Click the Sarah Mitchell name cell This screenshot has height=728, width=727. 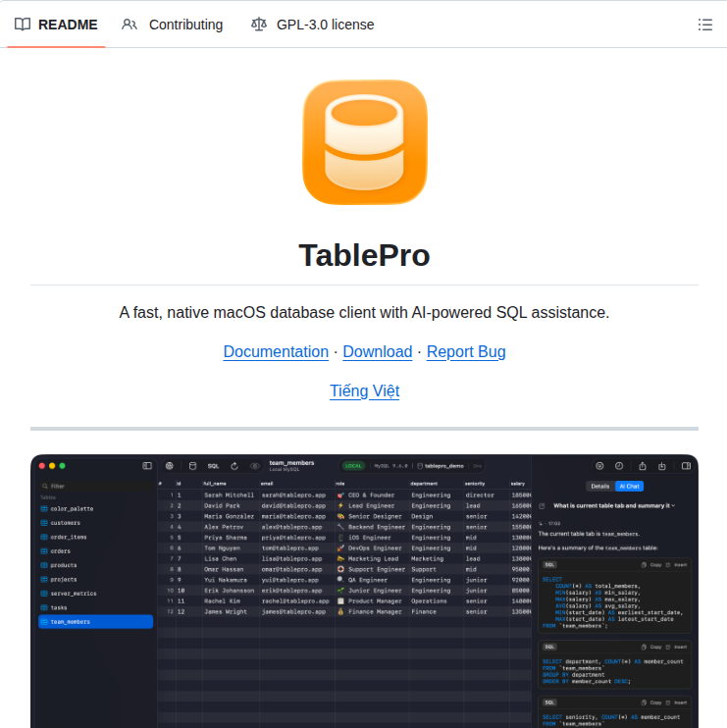[x=230, y=495]
